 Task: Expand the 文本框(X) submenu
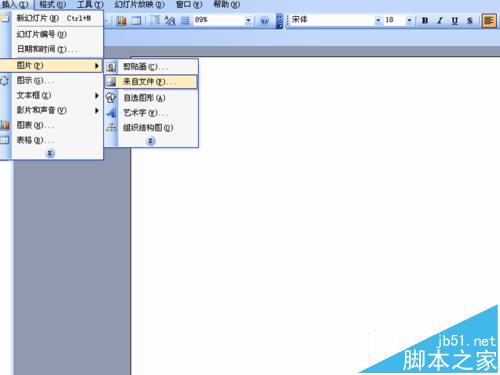(x=52, y=95)
